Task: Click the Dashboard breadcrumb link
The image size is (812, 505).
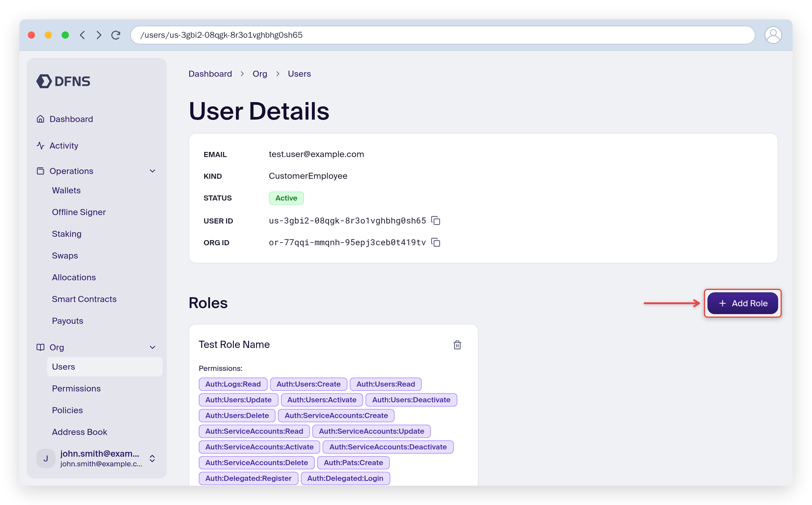Action: 210,74
